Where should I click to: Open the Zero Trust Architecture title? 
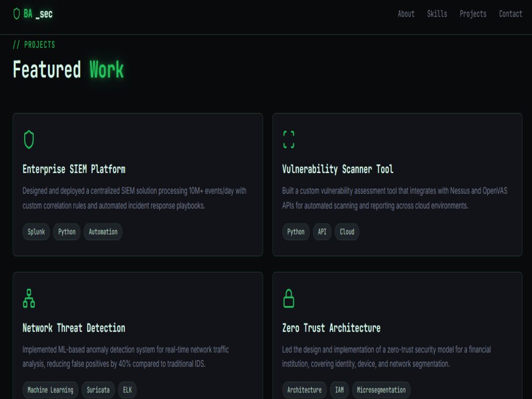pos(331,328)
